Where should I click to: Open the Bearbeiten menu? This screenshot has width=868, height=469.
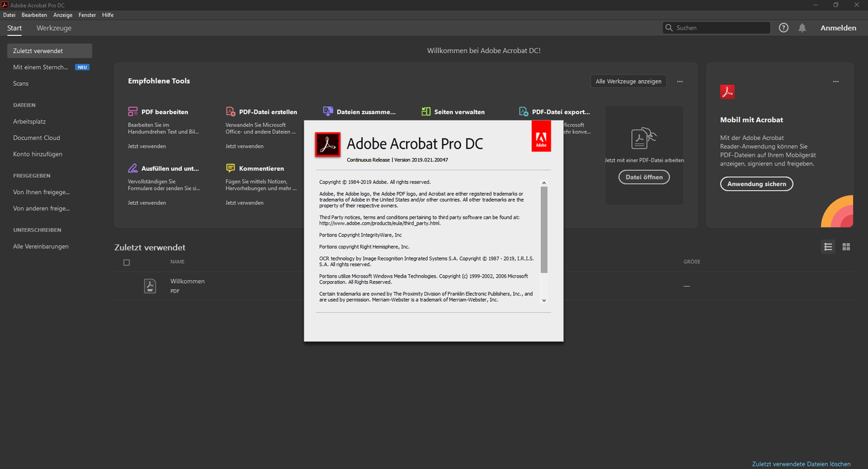[x=34, y=15]
